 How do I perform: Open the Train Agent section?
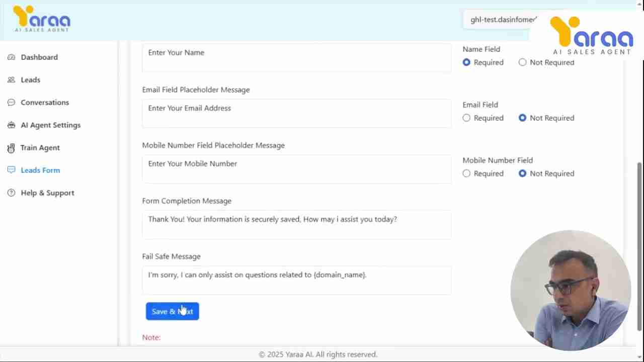point(40,148)
